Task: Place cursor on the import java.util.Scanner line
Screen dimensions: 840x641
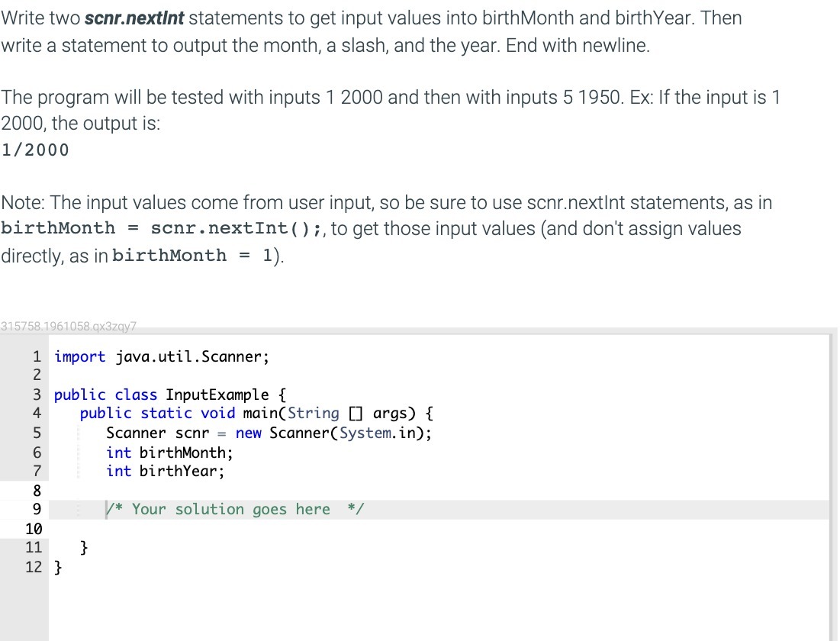Action: pyautogui.click(x=160, y=356)
